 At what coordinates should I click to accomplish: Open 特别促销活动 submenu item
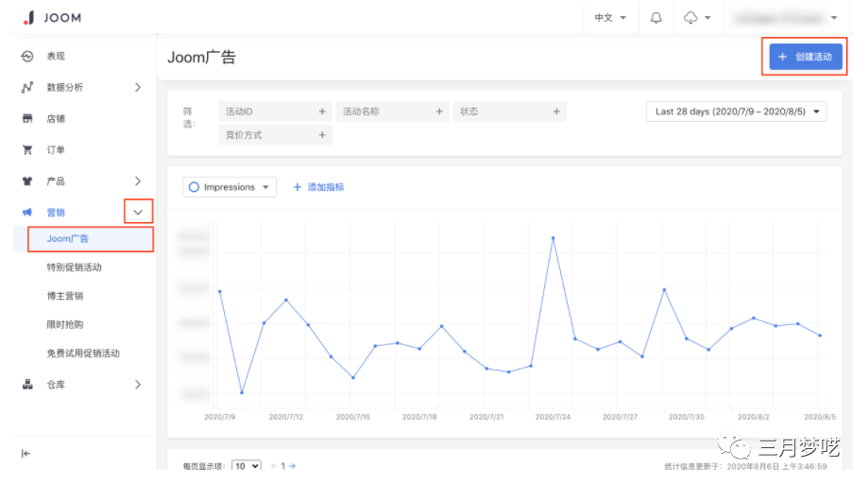click(x=75, y=268)
